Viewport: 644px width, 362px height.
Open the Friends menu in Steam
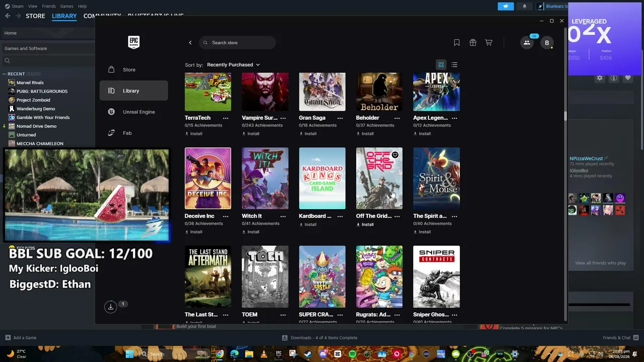49,6
